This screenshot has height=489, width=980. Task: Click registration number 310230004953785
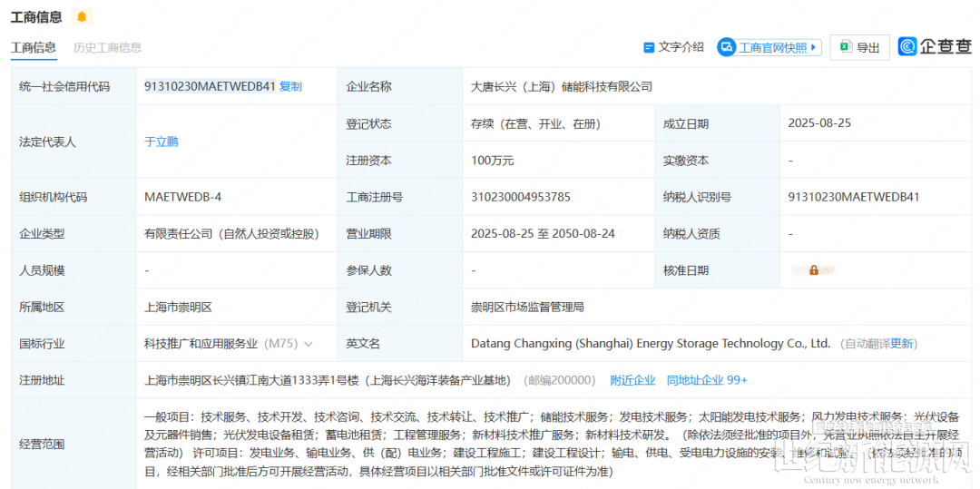coord(521,198)
